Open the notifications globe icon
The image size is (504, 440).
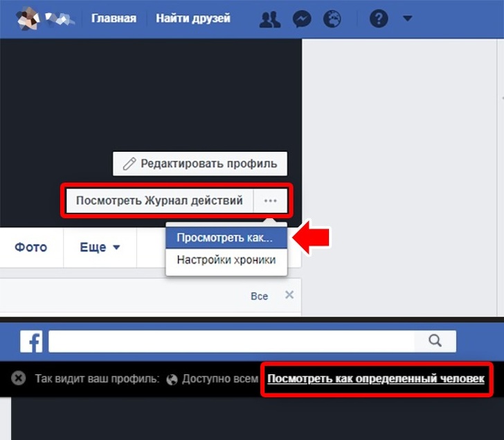pos(333,19)
